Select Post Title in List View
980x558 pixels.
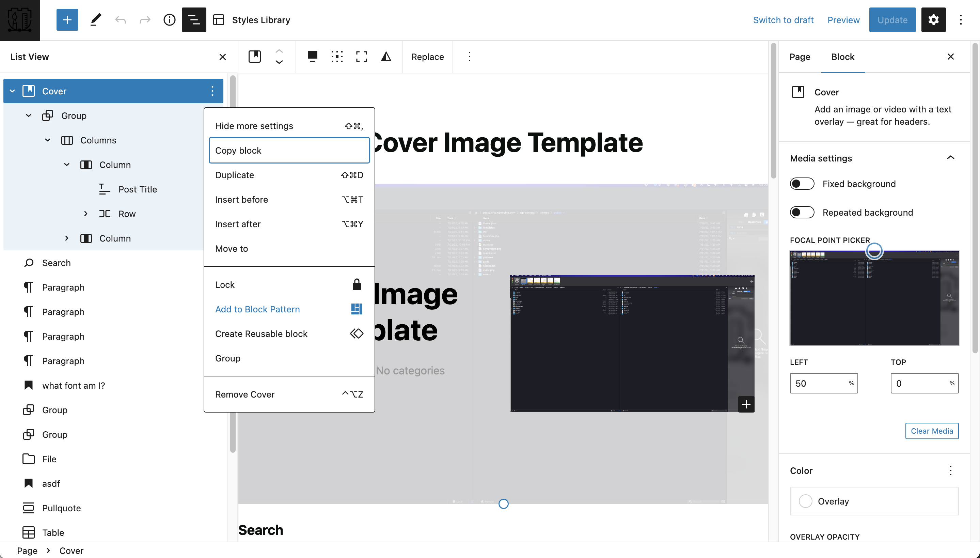click(x=138, y=189)
